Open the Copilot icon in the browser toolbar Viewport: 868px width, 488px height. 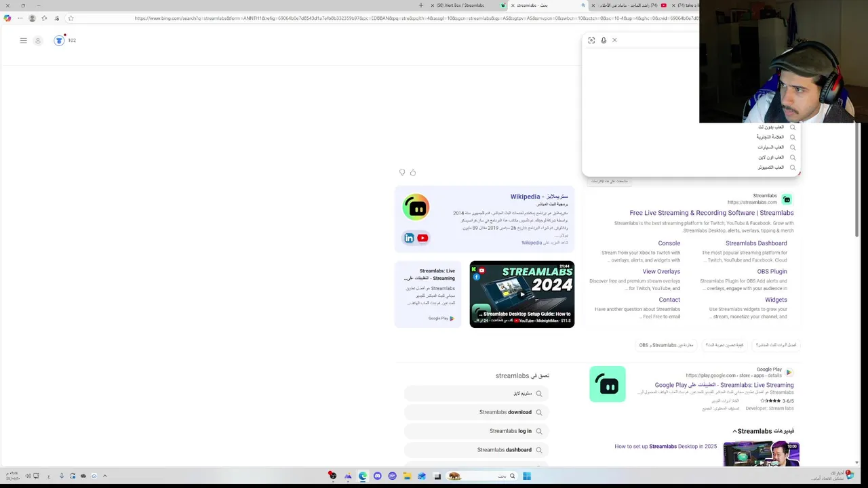pyautogui.click(x=7, y=18)
